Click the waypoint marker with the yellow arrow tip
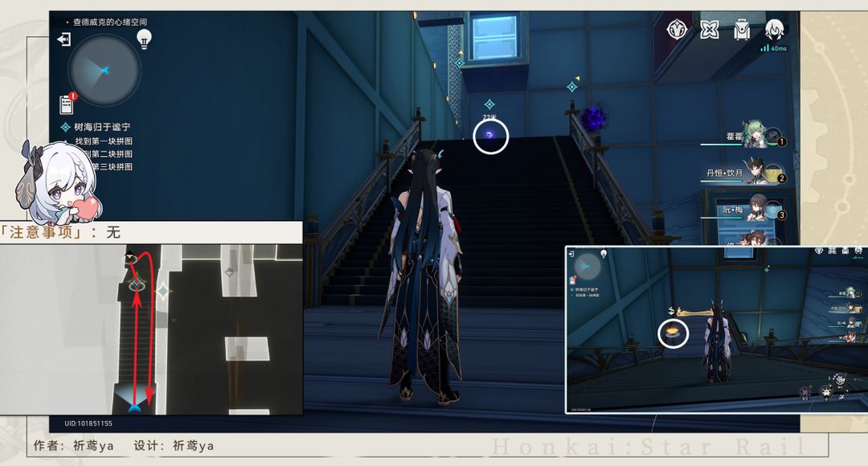The width and height of the screenshot is (868, 466). click(x=573, y=86)
